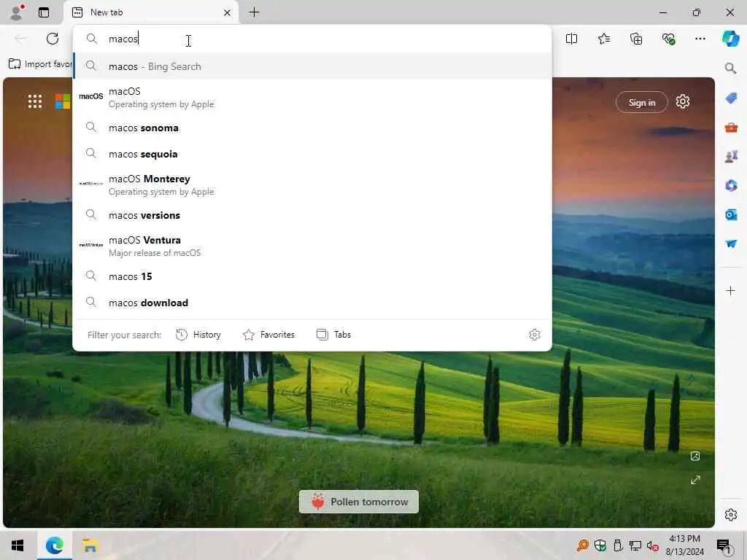This screenshot has width=747, height=560.
Task: Choose macos download suggestion
Action: [x=312, y=303]
